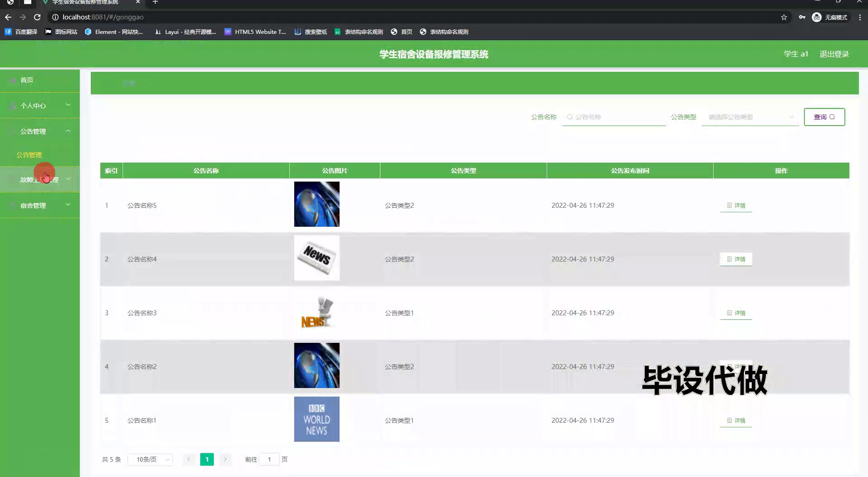This screenshot has width=868, height=477.
Task: Click the 公告发布时间 column header
Action: (630, 171)
